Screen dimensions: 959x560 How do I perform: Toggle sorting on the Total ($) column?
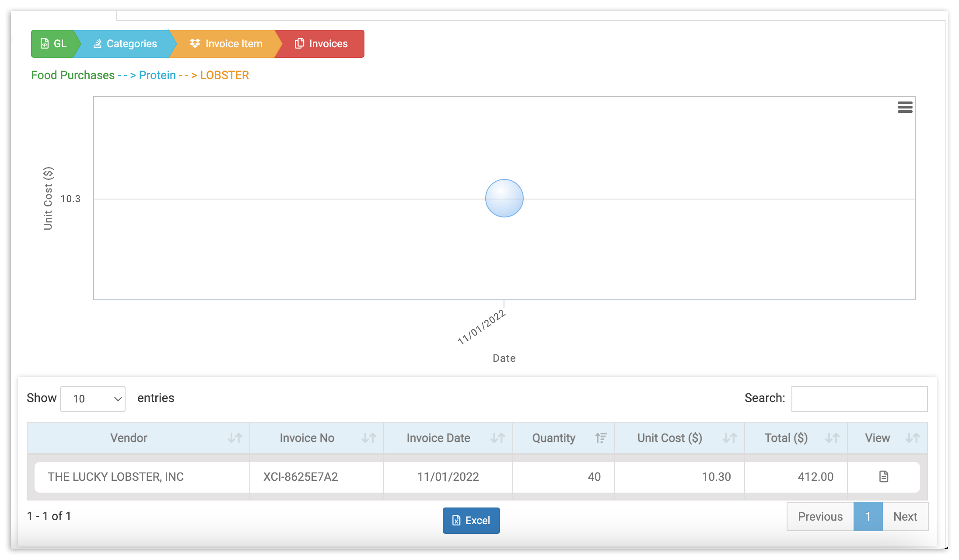pyautogui.click(x=833, y=437)
